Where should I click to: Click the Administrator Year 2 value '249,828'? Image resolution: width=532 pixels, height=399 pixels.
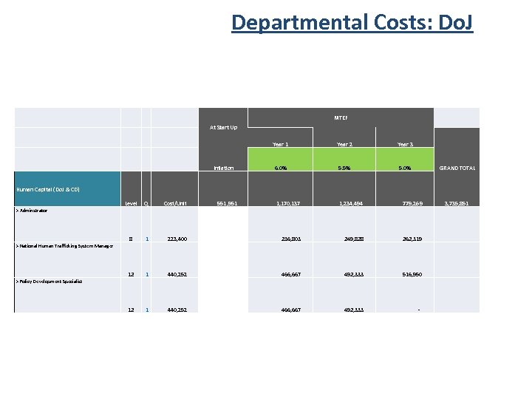click(x=354, y=239)
